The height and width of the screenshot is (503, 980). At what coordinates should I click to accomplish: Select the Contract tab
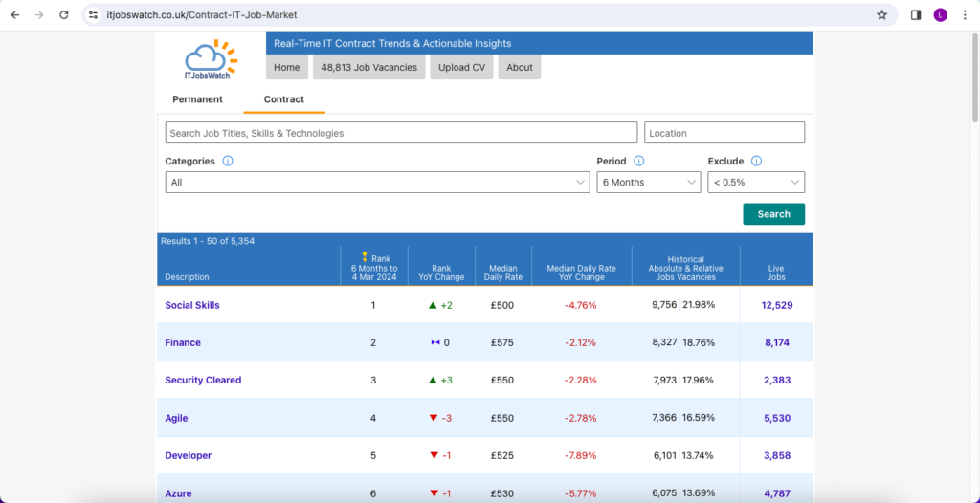(x=284, y=99)
